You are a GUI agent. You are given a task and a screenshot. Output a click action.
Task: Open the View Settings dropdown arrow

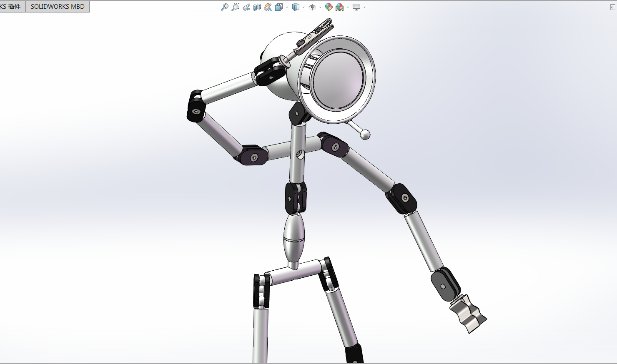pos(364,7)
